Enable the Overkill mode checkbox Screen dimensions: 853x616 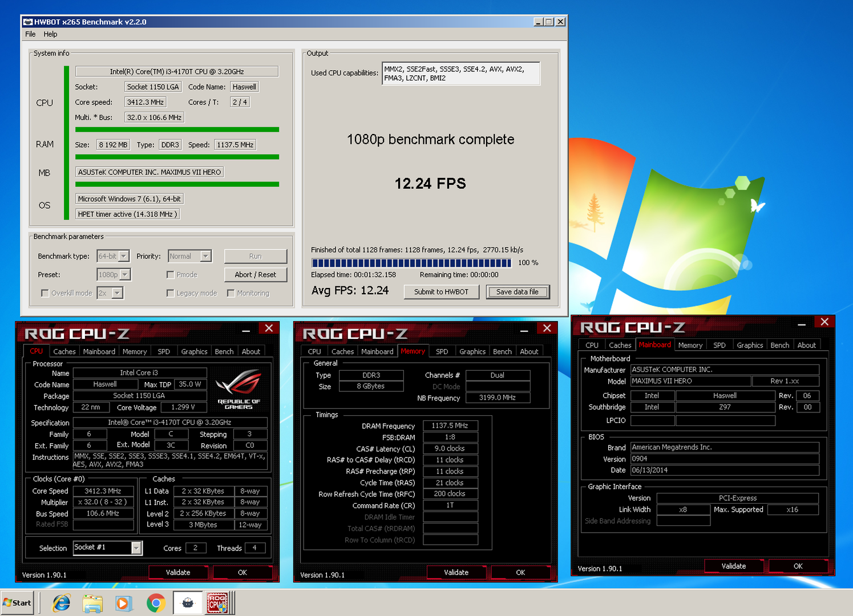tap(45, 293)
